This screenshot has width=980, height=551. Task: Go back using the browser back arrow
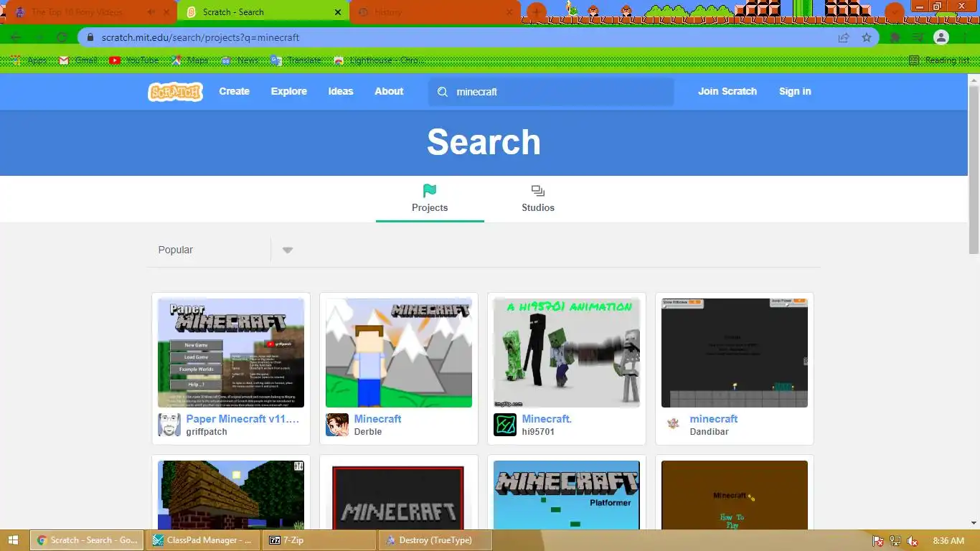pos(16,37)
